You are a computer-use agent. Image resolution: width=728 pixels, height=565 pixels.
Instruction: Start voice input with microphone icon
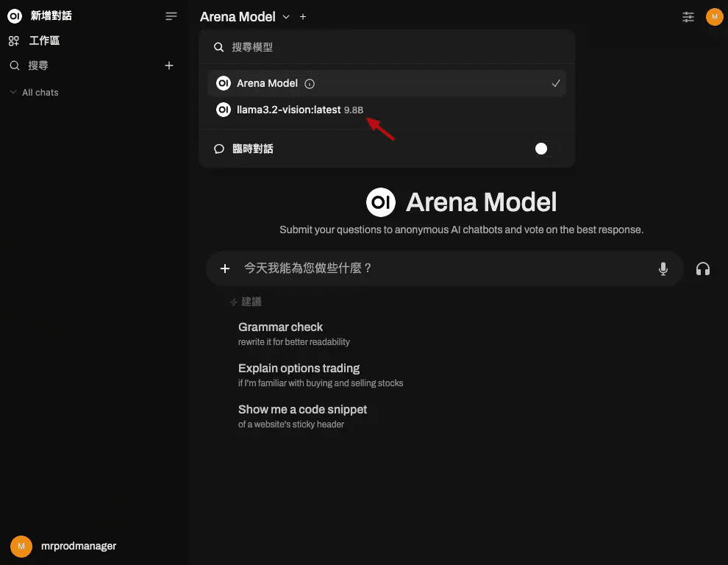663,269
